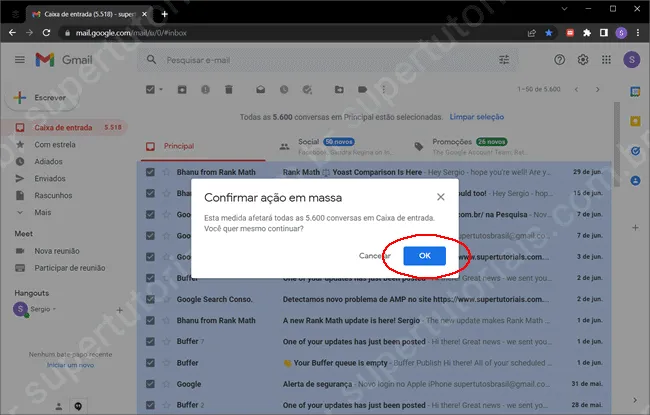Viewport: 650px width, 415px height.
Task: Uncheck the Alerta de segurança email checkbox
Action: pos(150,384)
